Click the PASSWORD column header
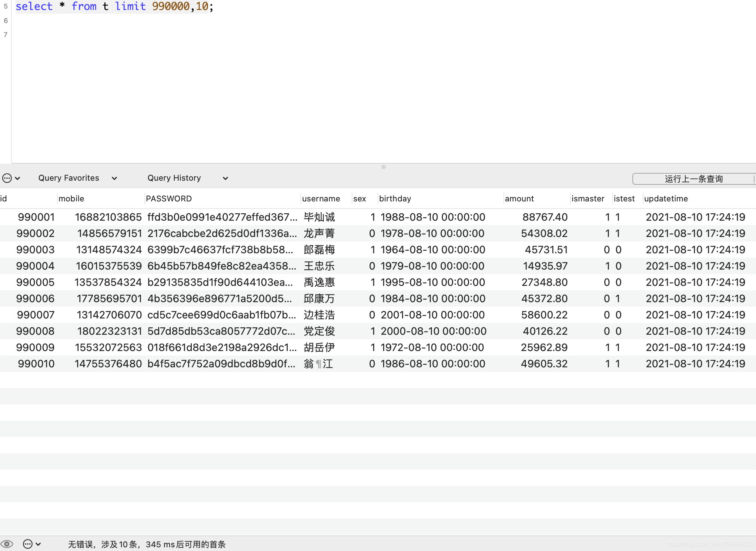 tap(169, 198)
